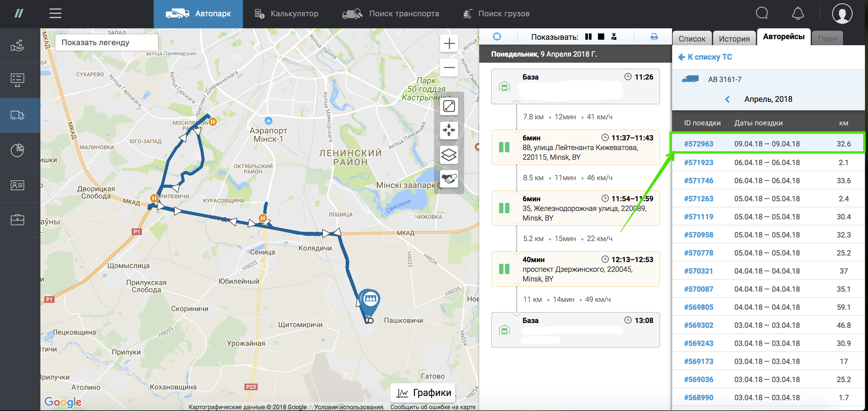Viewport: 868px width, 411px height.
Task: Expand the Показать легенду map legend
Action: (x=106, y=42)
